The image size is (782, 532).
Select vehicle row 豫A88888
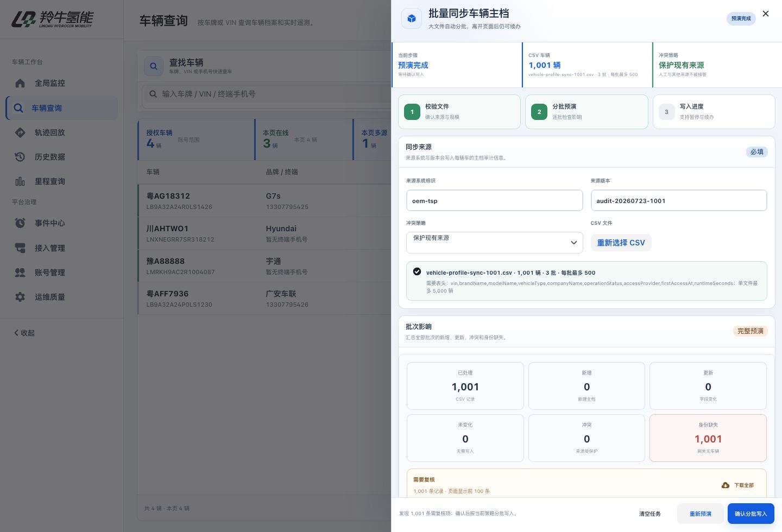coord(264,266)
